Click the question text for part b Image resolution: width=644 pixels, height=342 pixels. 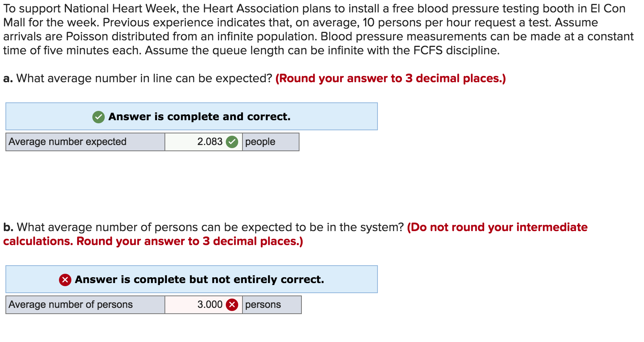202,228
